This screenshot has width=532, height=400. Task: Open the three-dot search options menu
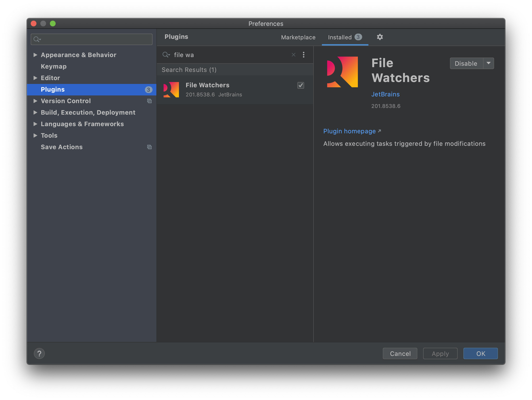pyautogui.click(x=303, y=55)
